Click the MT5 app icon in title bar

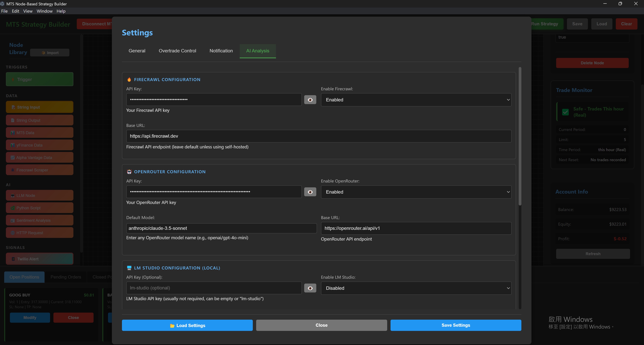[2, 4]
